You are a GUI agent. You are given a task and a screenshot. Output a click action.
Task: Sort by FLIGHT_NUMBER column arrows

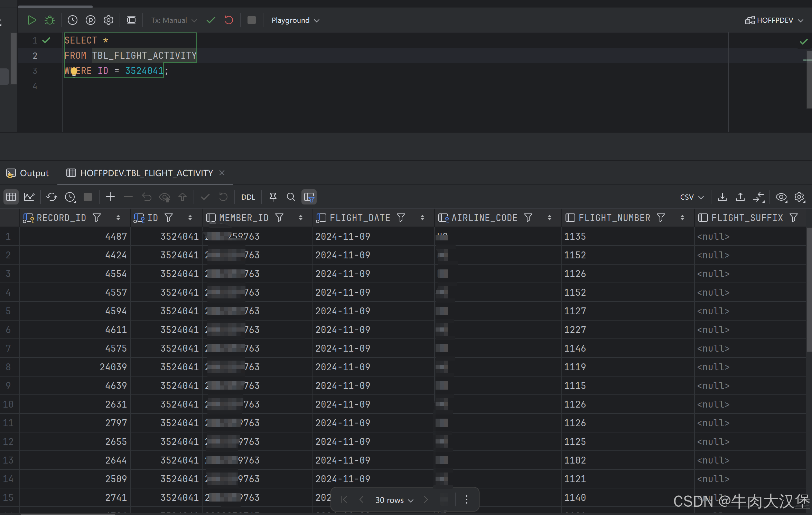coord(682,218)
